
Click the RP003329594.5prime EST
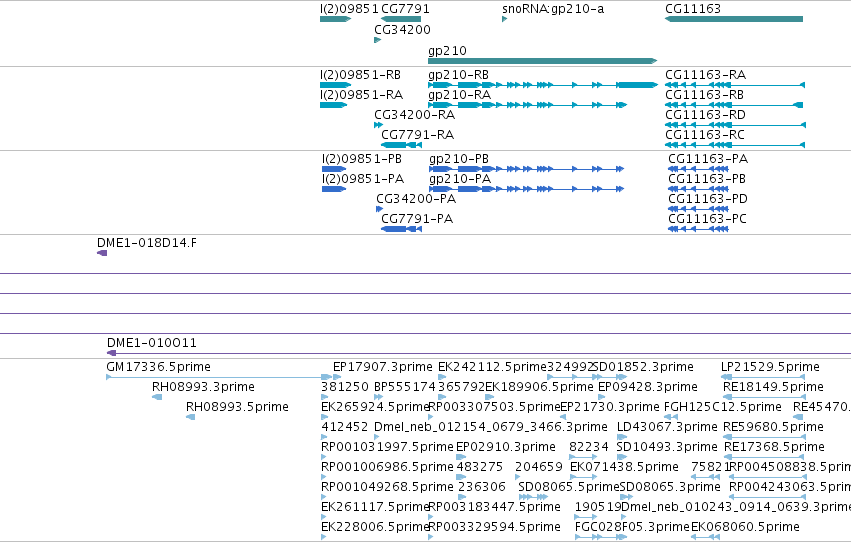431,538
